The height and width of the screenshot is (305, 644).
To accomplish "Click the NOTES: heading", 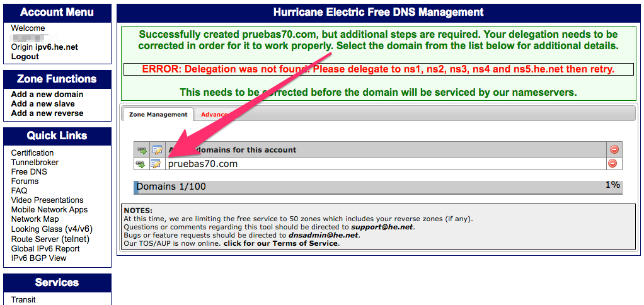I will click(x=138, y=210).
